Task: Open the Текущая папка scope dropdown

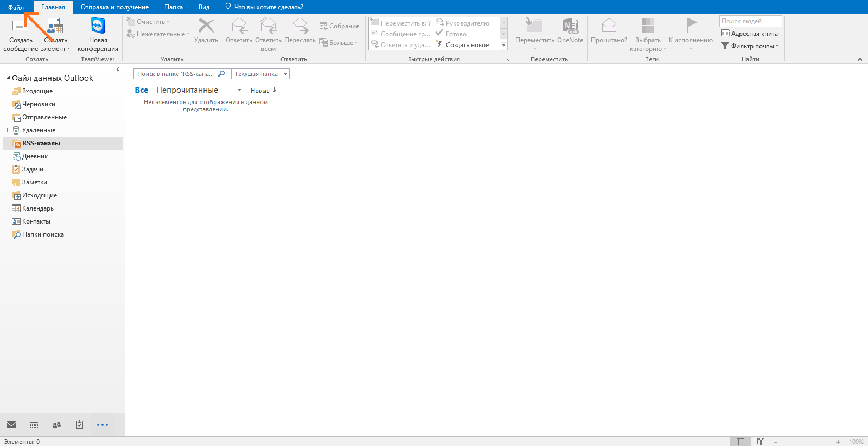Action: pyautogui.click(x=260, y=74)
